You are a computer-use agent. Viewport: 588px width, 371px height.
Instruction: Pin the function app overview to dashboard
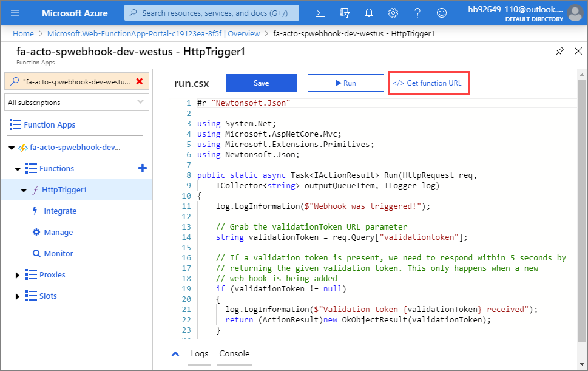559,52
